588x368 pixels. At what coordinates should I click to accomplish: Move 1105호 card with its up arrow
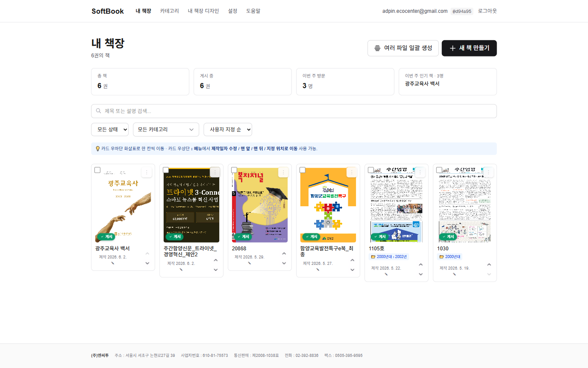(421, 265)
